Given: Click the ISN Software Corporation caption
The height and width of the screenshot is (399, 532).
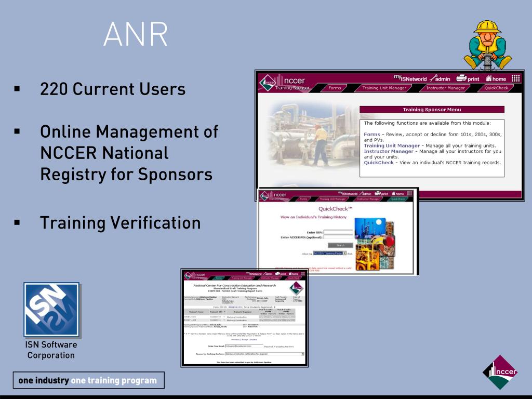Looking at the screenshot, I should point(51,350).
